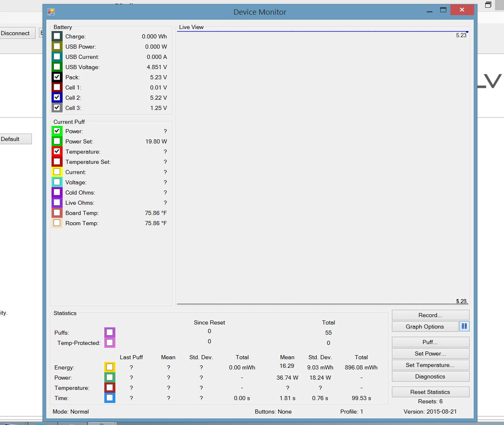Click the total energy 896.08 mWh

(x=361, y=367)
